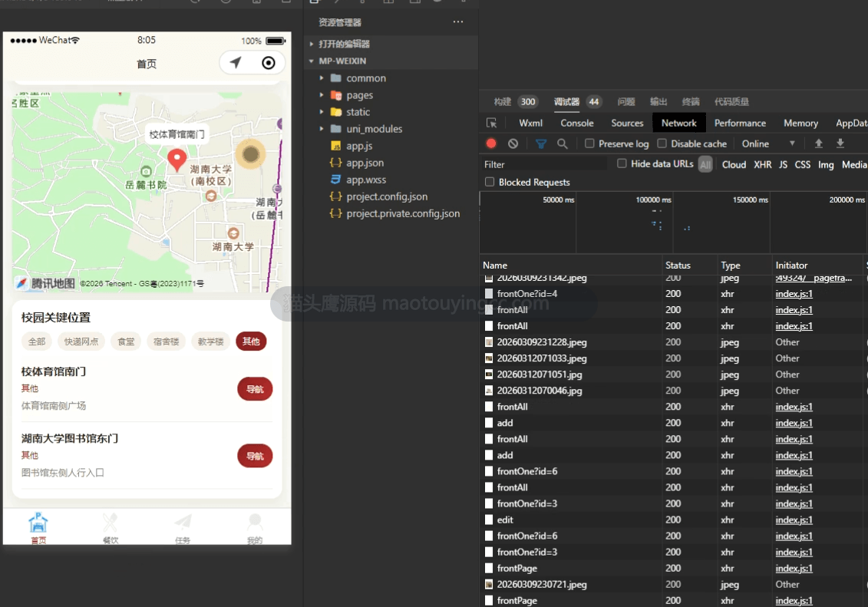
Task: Open project.config.json file
Action: [386, 196]
